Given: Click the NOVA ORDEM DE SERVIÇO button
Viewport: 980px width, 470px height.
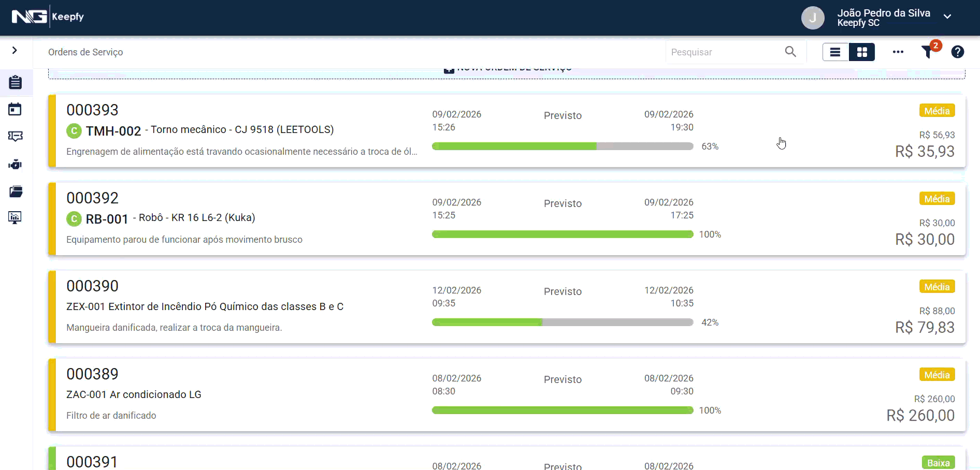Looking at the screenshot, I should tap(507, 67).
